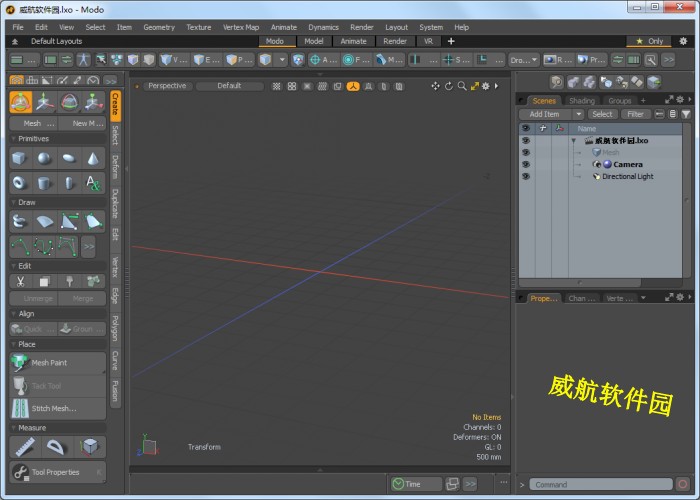Image resolution: width=700 pixels, height=500 pixels.
Task: Switch to the Model layout tab
Action: [314, 41]
